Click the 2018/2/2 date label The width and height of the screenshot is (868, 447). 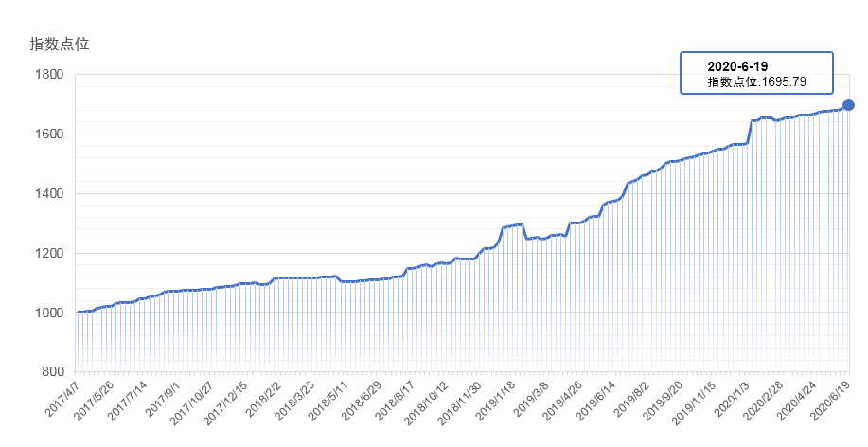coord(263,397)
